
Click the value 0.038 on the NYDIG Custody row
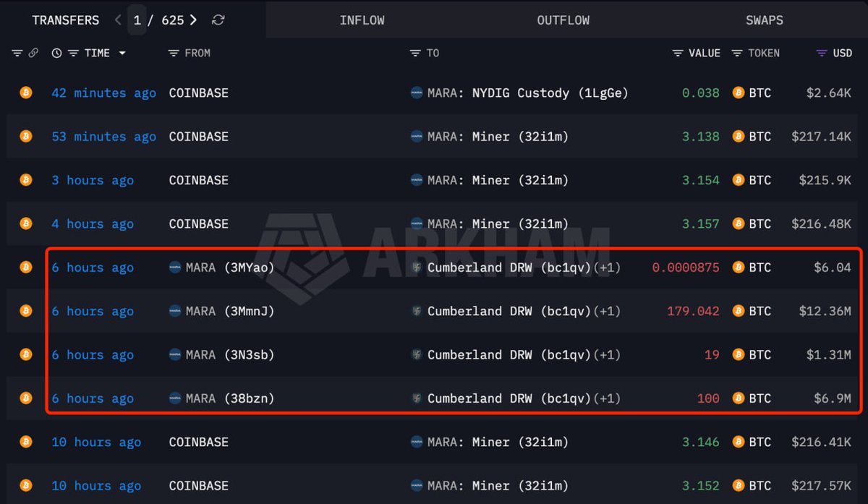coord(701,93)
